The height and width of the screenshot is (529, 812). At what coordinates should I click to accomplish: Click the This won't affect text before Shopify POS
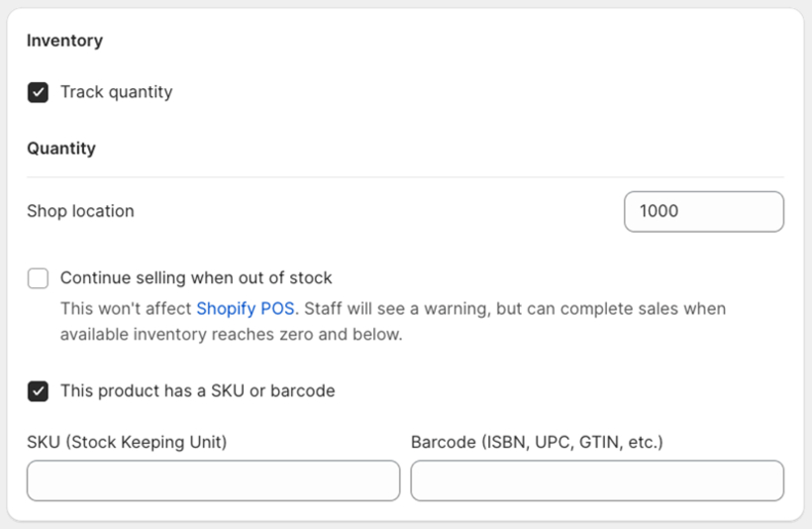click(126, 309)
